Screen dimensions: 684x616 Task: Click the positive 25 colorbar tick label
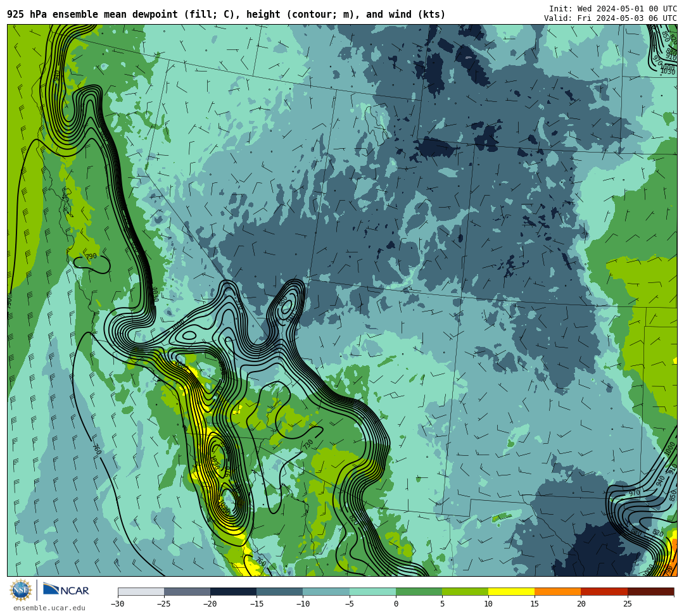click(627, 604)
